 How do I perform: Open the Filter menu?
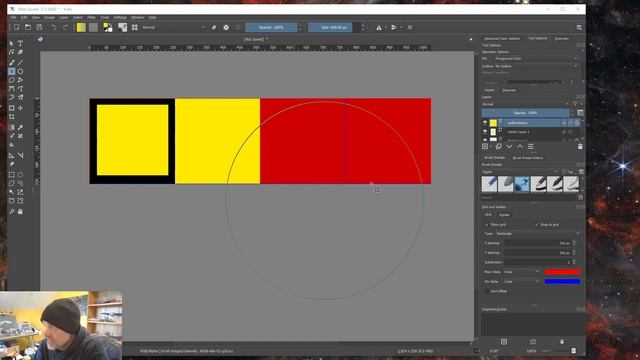tap(91, 18)
